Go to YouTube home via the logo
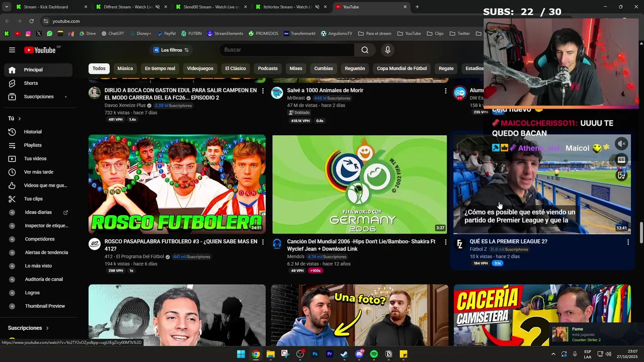The height and width of the screenshot is (362, 644). [x=40, y=50]
